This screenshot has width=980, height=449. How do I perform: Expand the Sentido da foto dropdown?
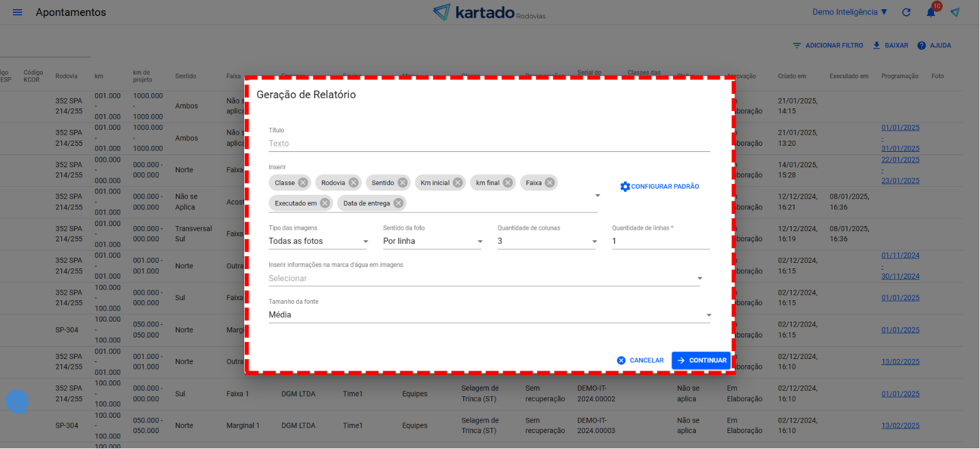point(433,241)
